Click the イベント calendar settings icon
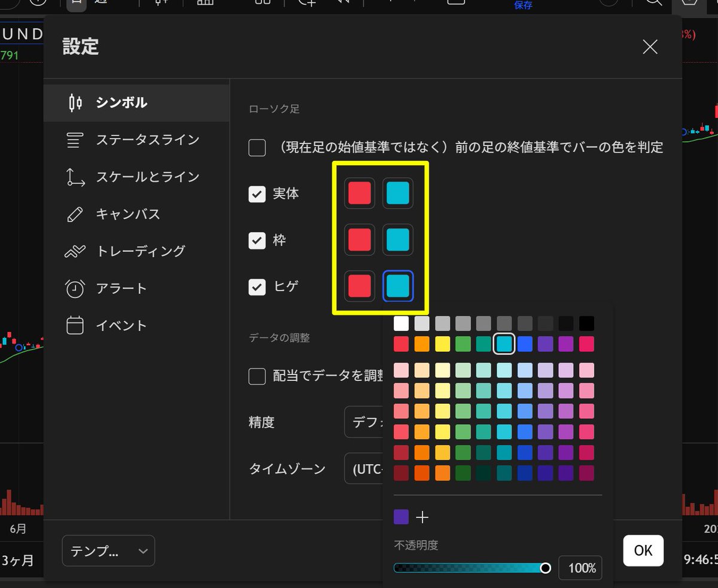The image size is (718, 588). pos(75,325)
